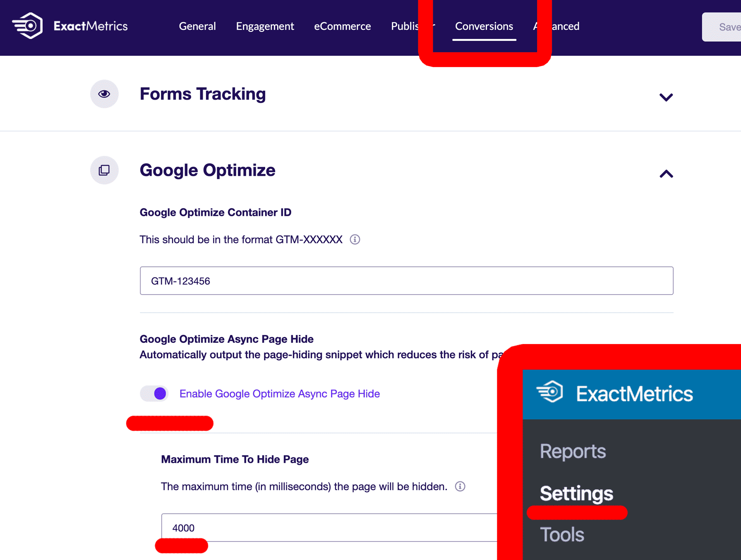Viewport: 741px width, 560px height.
Task: Open the General settings tab
Action: [197, 26]
